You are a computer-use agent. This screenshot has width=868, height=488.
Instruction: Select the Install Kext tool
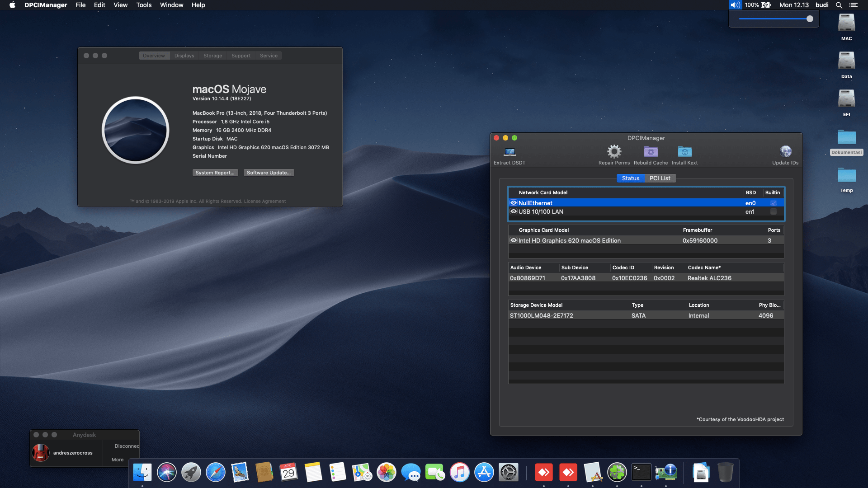point(684,154)
